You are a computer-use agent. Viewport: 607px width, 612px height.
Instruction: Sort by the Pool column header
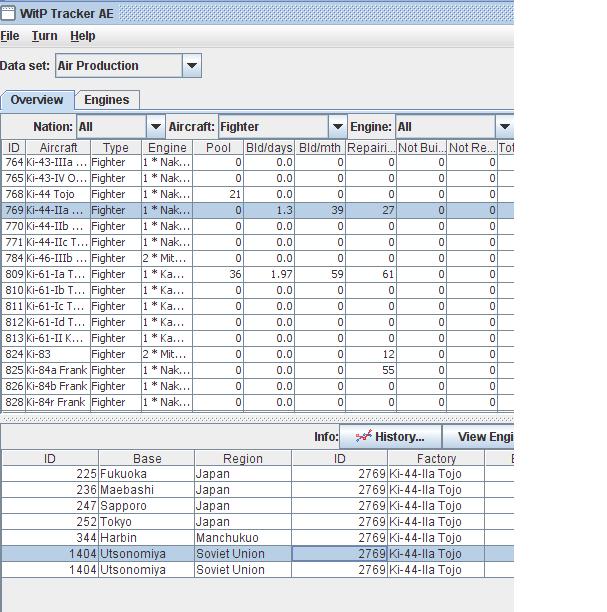[x=218, y=148]
